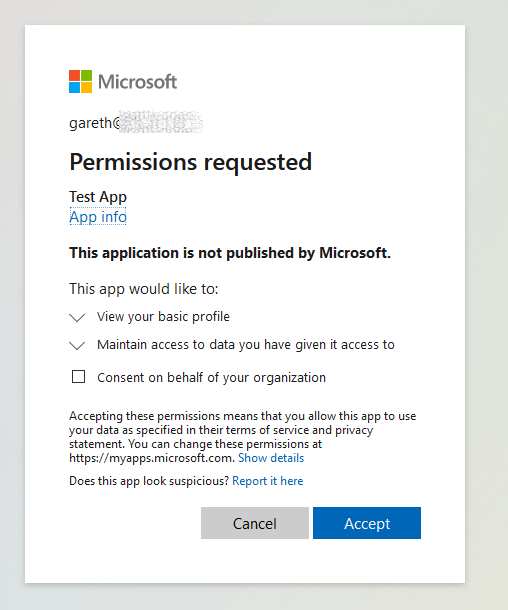Screen dimensions: 508x610
Task: Accept the requested permissions
Action: coord(367,523)
